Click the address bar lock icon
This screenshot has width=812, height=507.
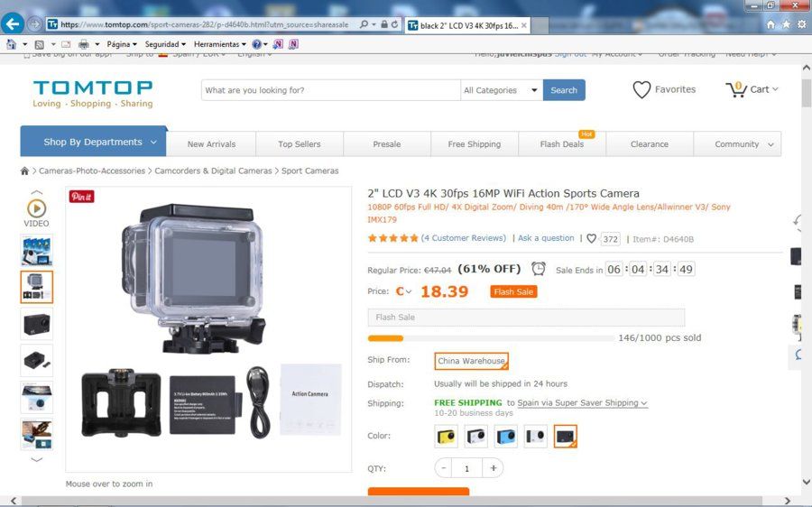pos(383,24)
